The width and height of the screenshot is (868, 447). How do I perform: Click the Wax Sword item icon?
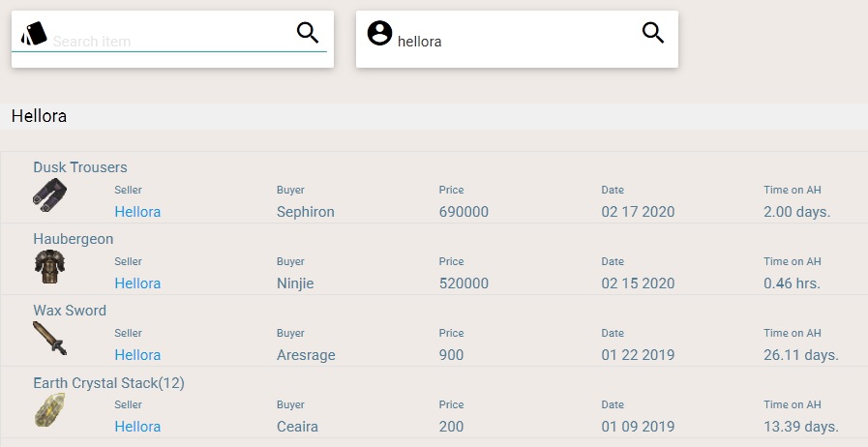coord(49,338)
